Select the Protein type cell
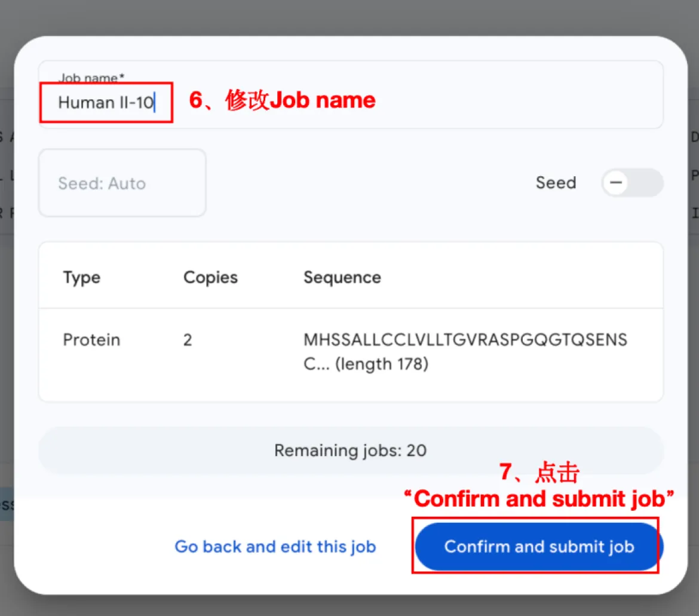The height and width of the screenshot is (616, 699). click(91, 340)
